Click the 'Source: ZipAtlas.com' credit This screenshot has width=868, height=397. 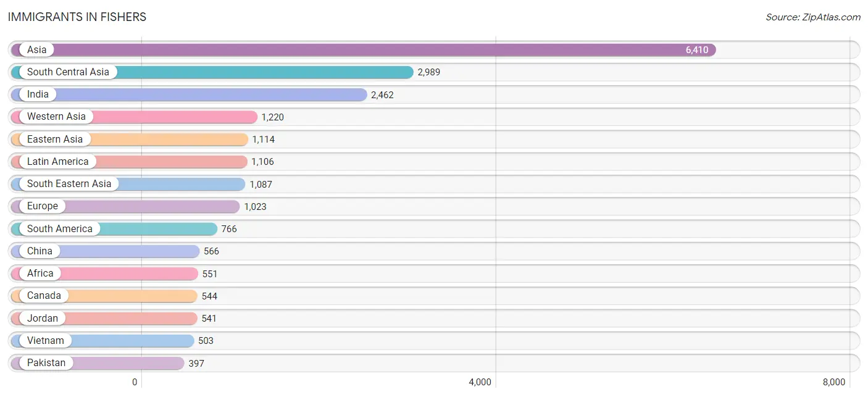click(813, 17)
